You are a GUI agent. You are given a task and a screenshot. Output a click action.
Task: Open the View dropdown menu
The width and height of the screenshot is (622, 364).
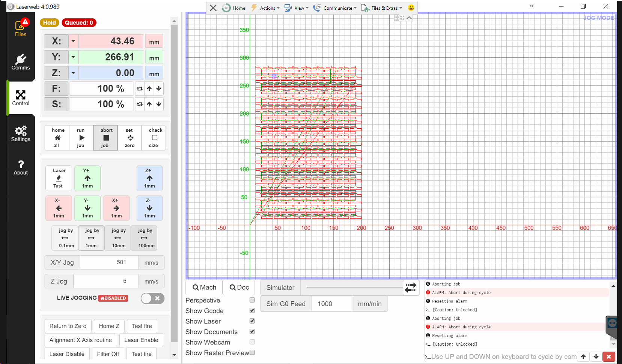[296, 8]
